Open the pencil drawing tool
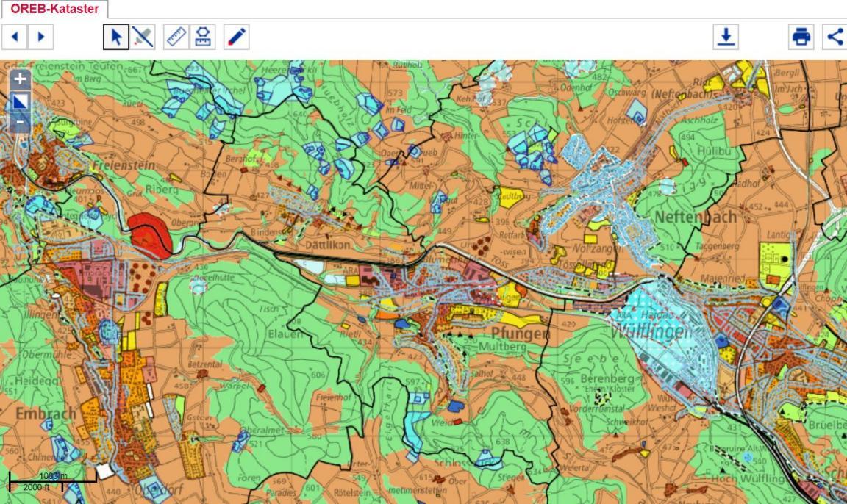This screenshot has width=847, height=504. 236,36
